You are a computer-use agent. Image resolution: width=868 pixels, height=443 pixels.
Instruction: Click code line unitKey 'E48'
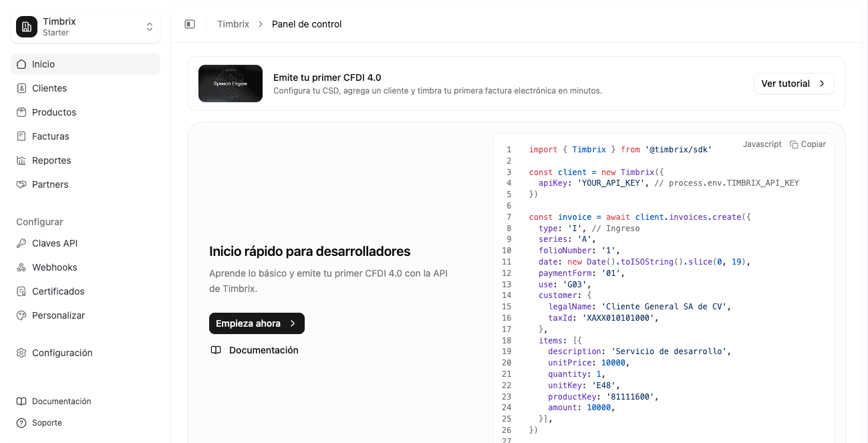coord(584,386)
